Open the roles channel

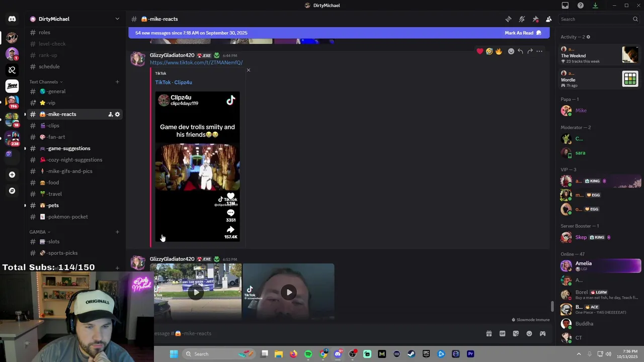(x=74, y=33)
